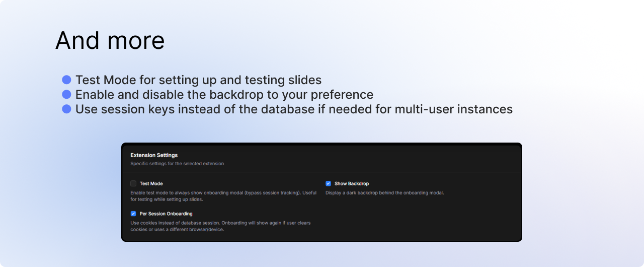This screenshot has height=267, width=644.
Task: Click the 'Per Session Onboarding' option label
Action: (166, 214)
